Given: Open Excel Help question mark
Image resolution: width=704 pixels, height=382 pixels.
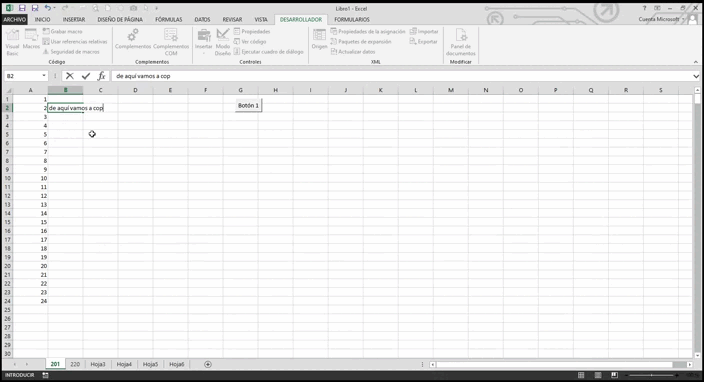Looking at the screenshot, I should [x=645, y=8].
